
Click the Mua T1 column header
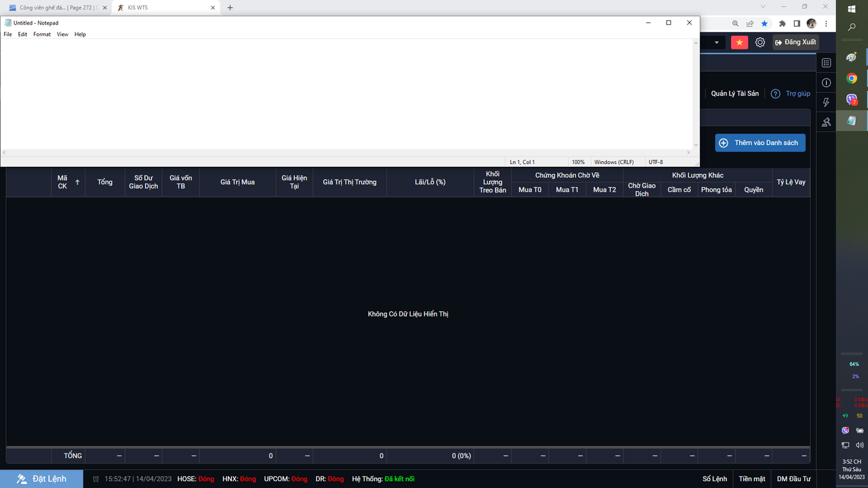pyautogui.click(x=568, y=190)
